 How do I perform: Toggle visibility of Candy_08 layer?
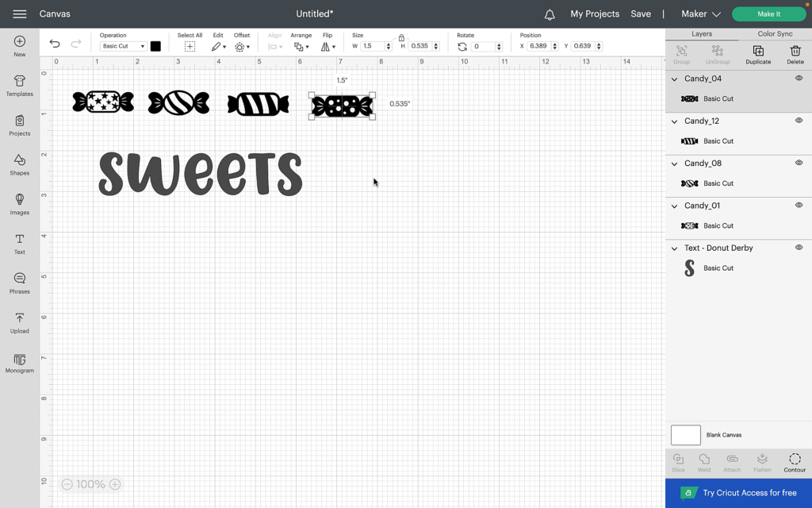tap(799, 163)
